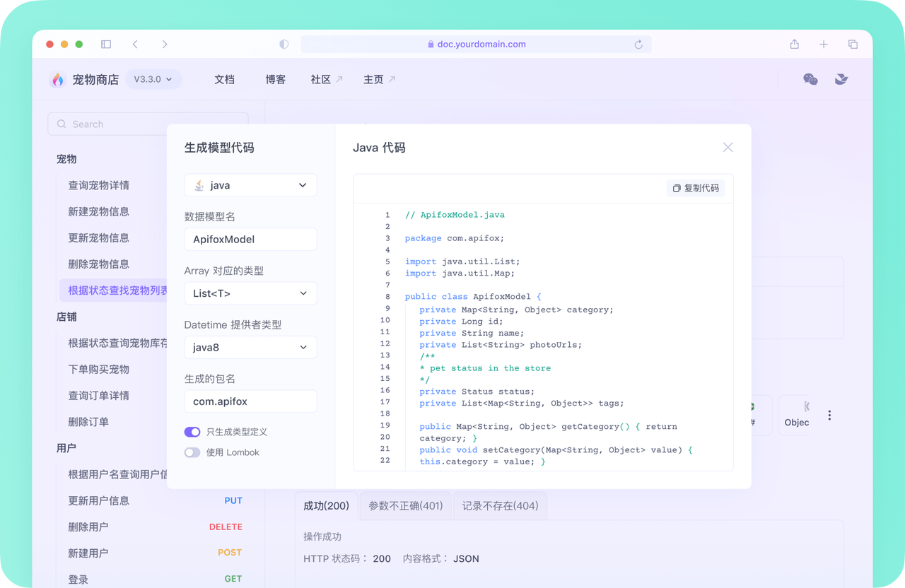This screenshot has width=905, height=588.
Task: Open 更新宠物信息 in the sidebar
Action: coord(98,237)
